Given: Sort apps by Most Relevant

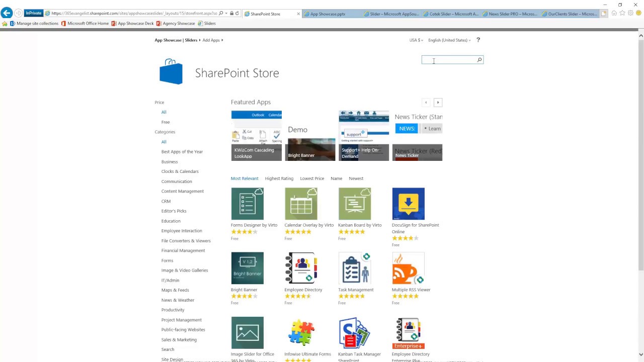Looking at the screenshot, I should click(245, 178).
